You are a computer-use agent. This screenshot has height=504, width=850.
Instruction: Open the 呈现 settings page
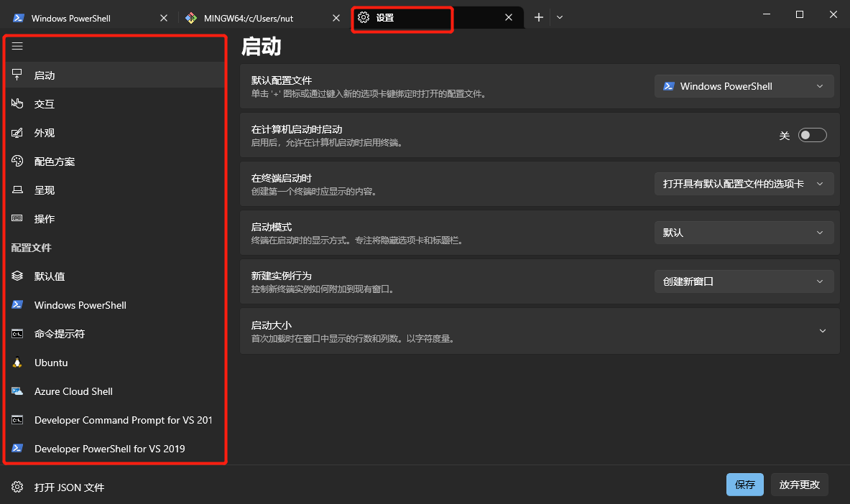point(115,190)
